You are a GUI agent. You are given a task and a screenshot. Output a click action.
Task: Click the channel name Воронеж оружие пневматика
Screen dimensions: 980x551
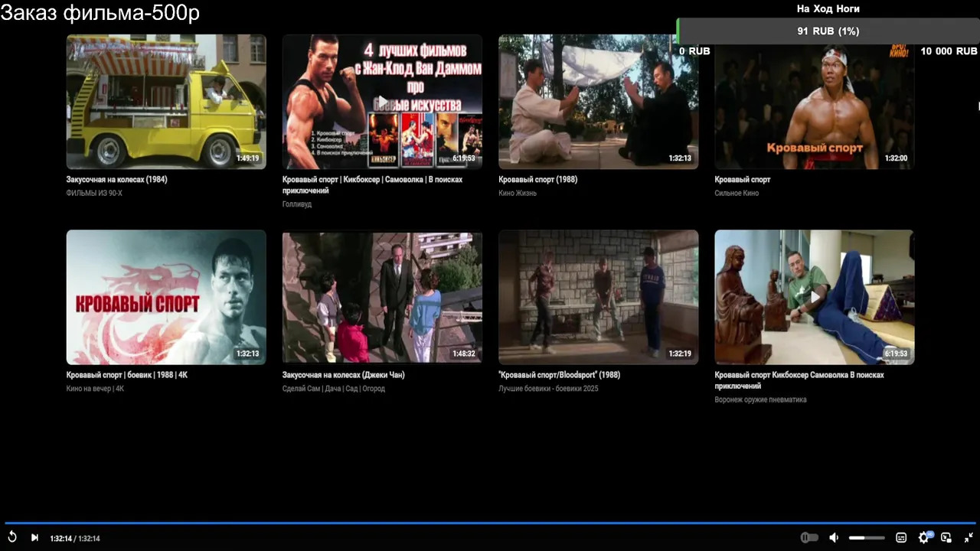[x=760, y=399]
